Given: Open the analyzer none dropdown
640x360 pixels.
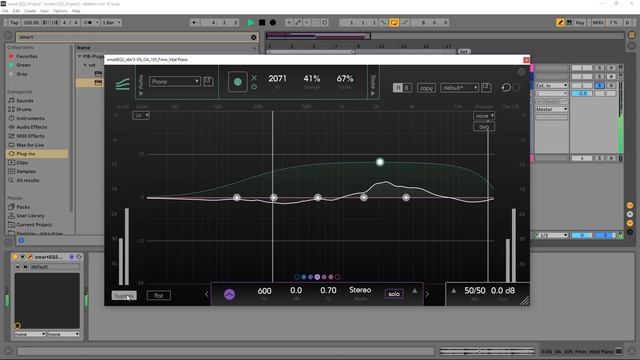Looking at the screenshot, I should [x=484, y=116].
